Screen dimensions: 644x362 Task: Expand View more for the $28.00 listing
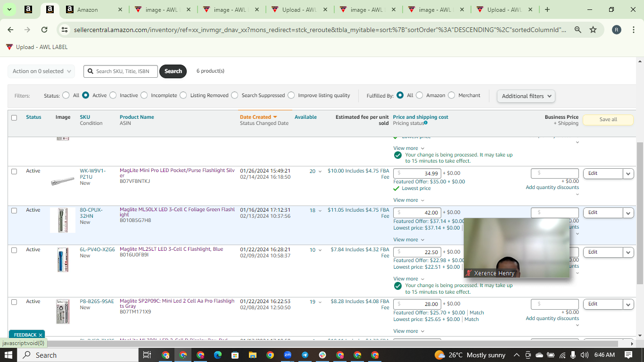[x=409, y=331]
